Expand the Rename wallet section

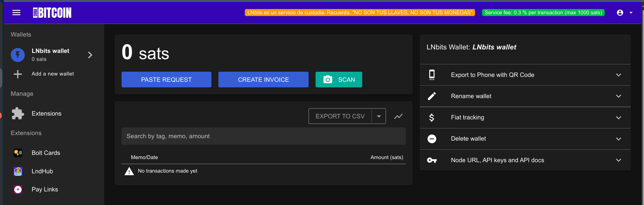click(525, 96)
